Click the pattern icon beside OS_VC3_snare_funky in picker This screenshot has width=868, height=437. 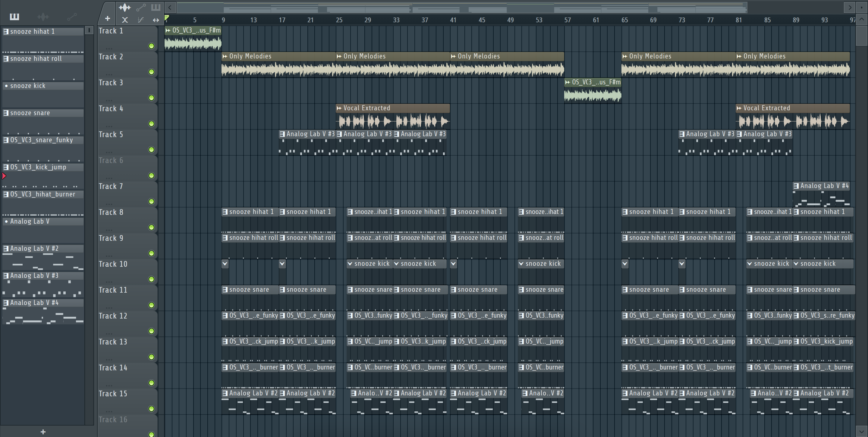tap(6, 140)
